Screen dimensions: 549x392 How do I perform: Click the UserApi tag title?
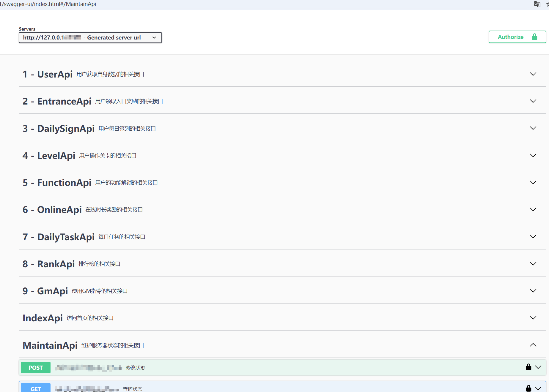tap(48, 74)
